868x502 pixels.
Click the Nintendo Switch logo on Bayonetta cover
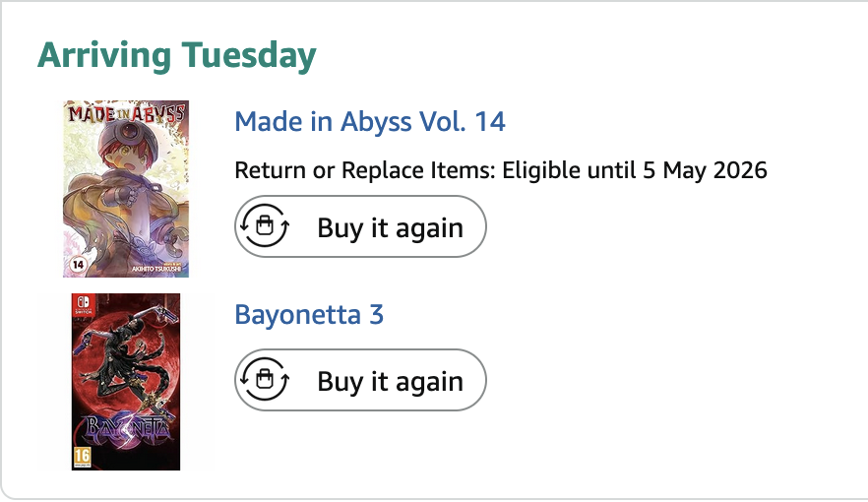[81, 306]
